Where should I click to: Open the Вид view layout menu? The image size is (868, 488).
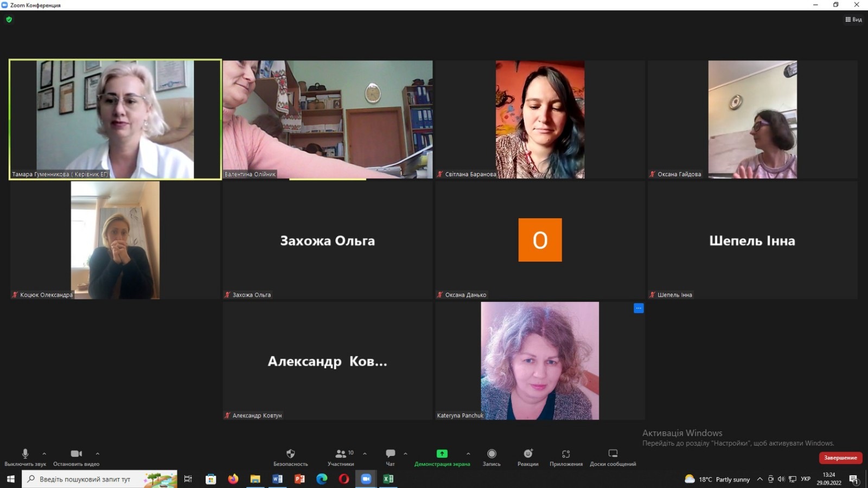tap(853, 20)
